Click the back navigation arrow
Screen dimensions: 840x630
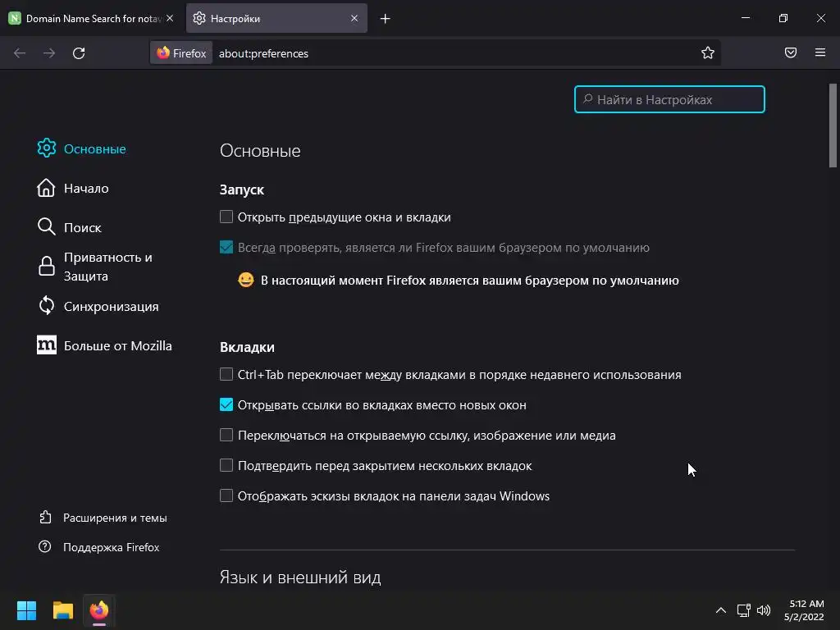20,53
